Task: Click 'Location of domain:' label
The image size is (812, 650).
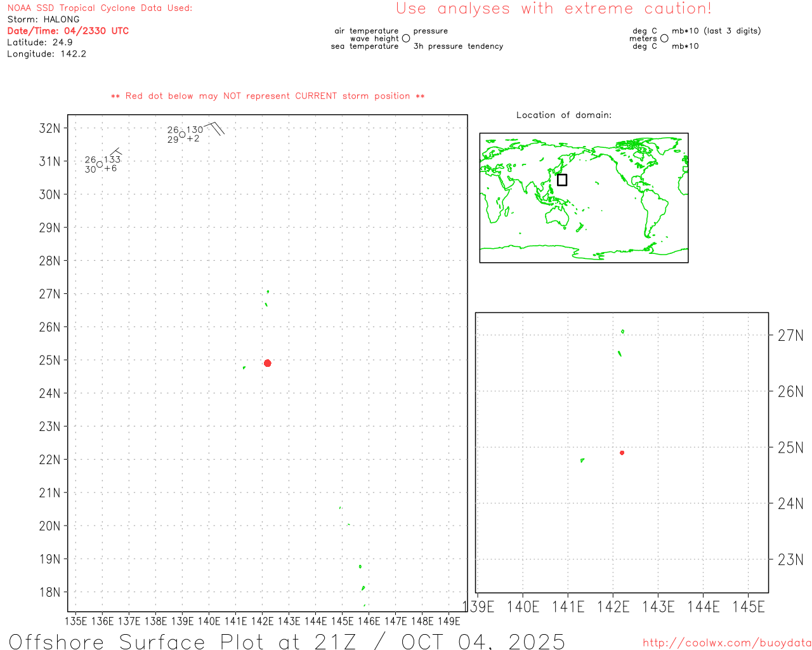Action: point(564,115)
